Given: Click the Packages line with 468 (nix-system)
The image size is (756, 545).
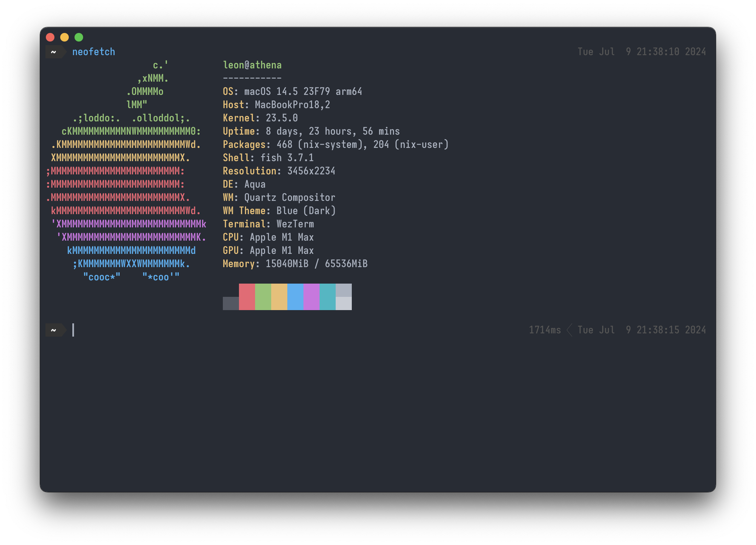Looking at the screenshot, I should click(335, 144).
